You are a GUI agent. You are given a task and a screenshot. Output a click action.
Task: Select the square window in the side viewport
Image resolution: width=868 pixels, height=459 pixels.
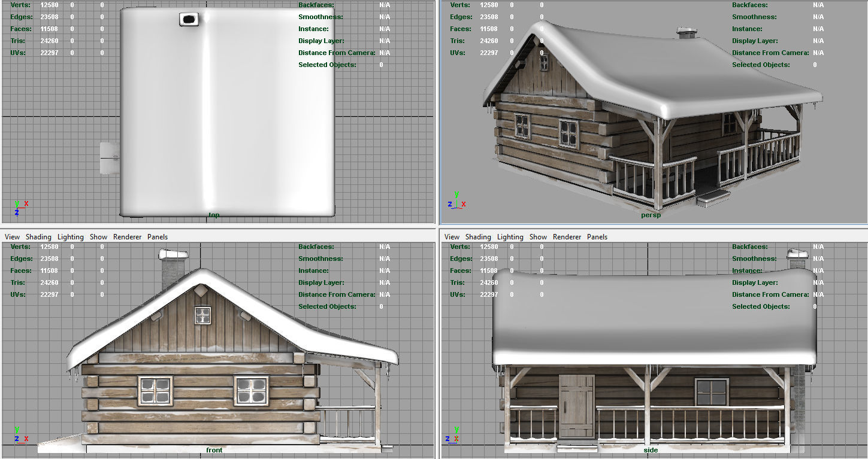(712, 393)
